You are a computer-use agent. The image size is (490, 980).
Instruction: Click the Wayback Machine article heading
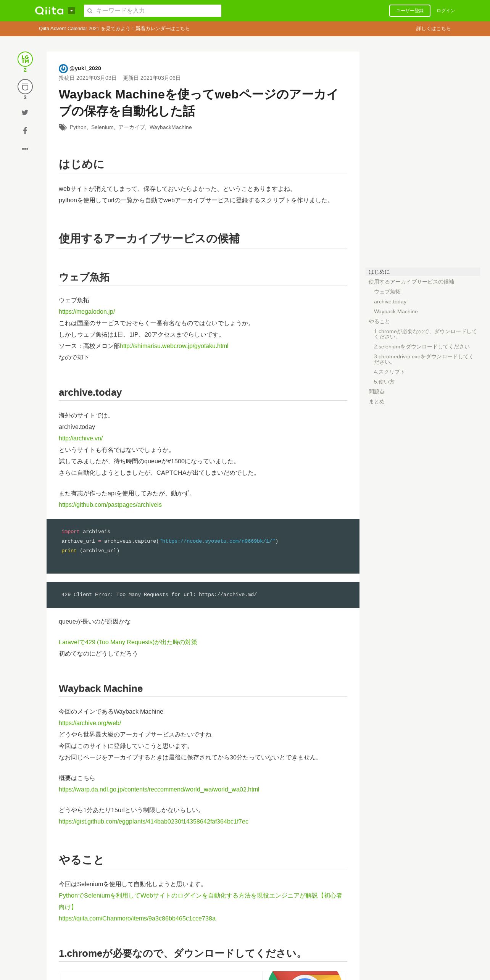(101, 688)
